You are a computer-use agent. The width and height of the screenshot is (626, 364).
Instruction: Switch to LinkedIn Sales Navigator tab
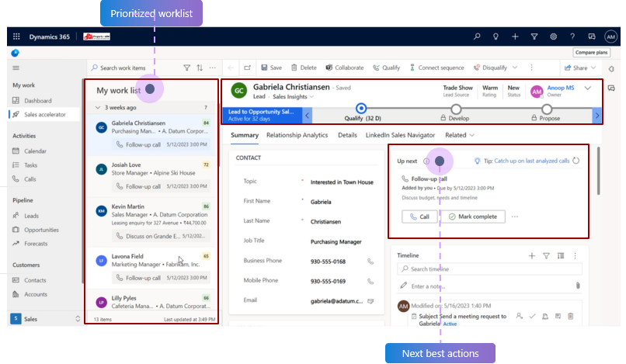400,135
